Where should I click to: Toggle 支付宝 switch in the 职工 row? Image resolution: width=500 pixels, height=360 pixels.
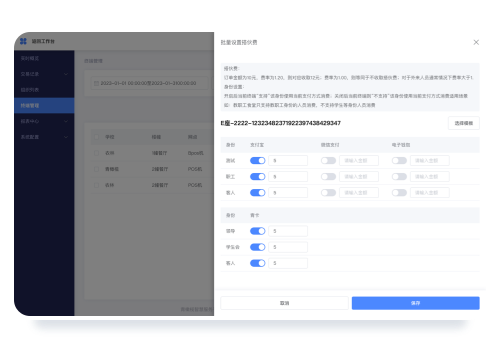(258, 177)
